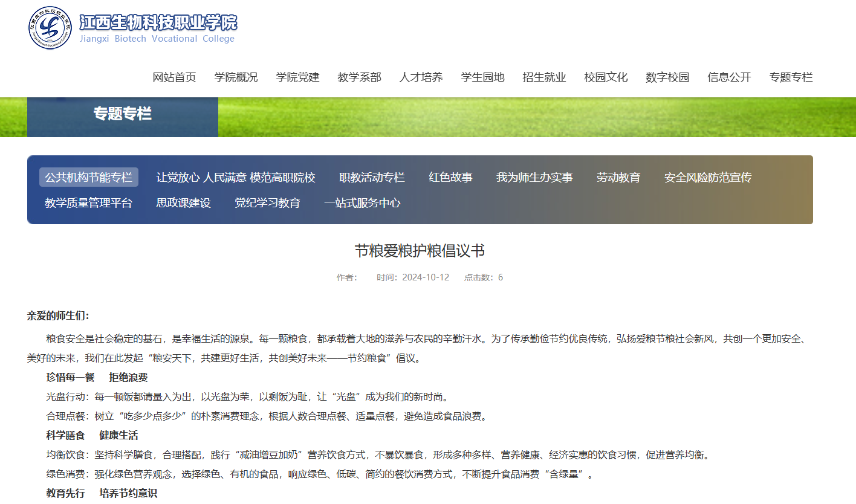The width and height of the screenshot is (856, 504).
Task: Click the heading 珍惜每一餐 拒绝浪费
Action: [97, 377]
